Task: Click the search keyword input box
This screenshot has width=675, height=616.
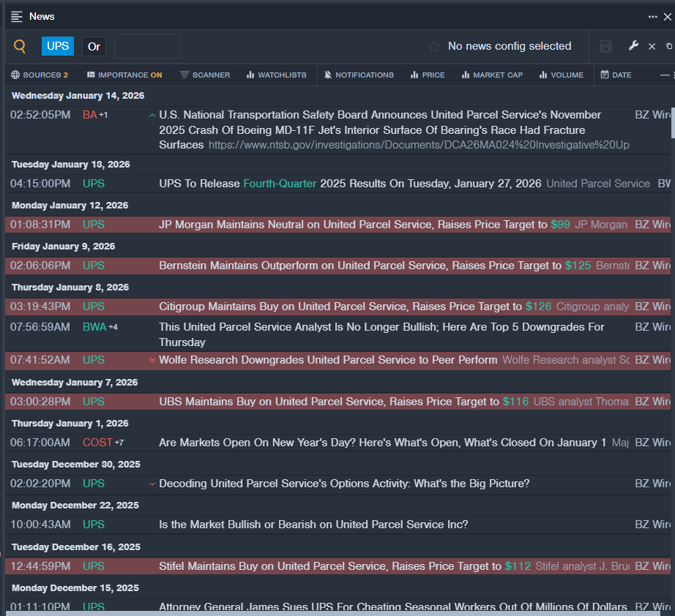Action: pos(147,46)
